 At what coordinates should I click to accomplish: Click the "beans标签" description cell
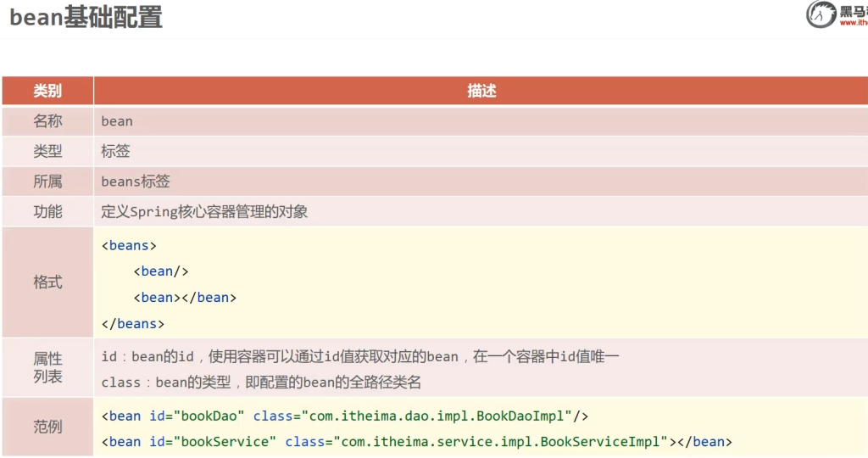(x=136, y=182)
